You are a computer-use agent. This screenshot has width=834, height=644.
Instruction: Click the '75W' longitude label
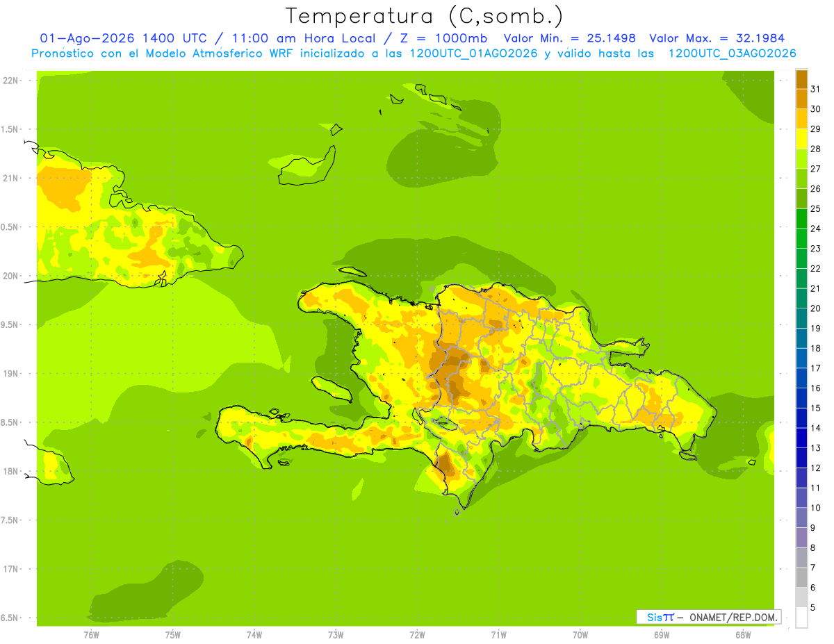pyautogui.click(x=172, y=634)
